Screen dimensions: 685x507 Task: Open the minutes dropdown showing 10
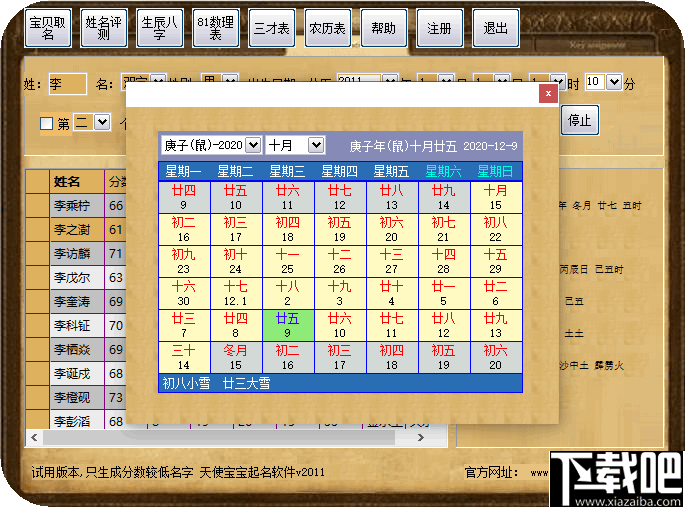614,82
